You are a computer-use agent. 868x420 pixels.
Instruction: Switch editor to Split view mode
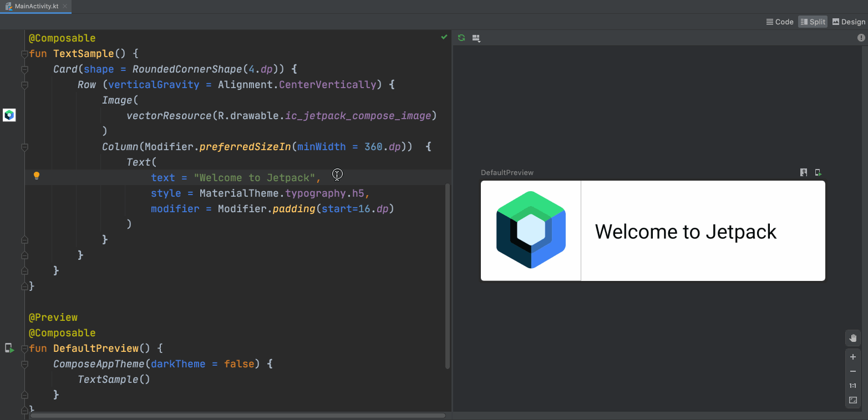tap(813, 22)
